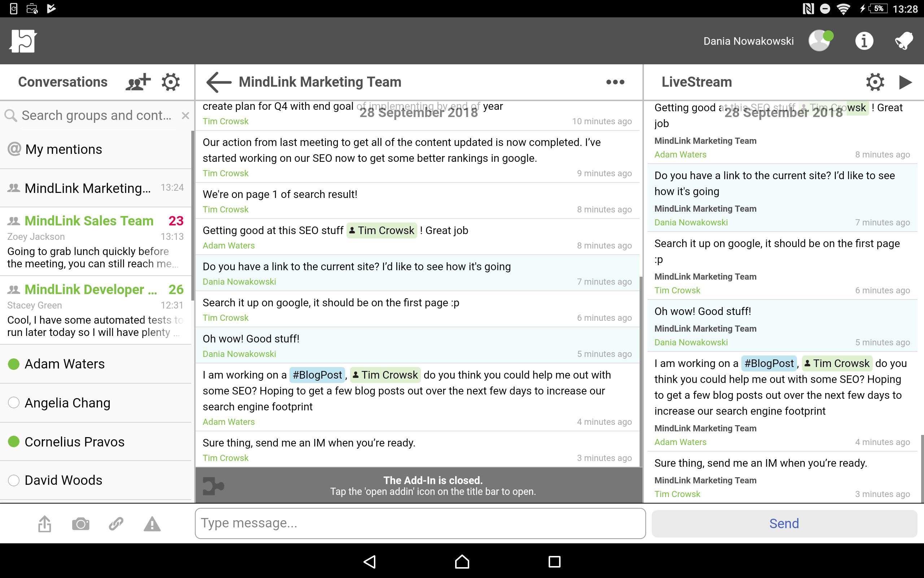
Task: Click the add contacts group icon
Action: pos(138,82)
